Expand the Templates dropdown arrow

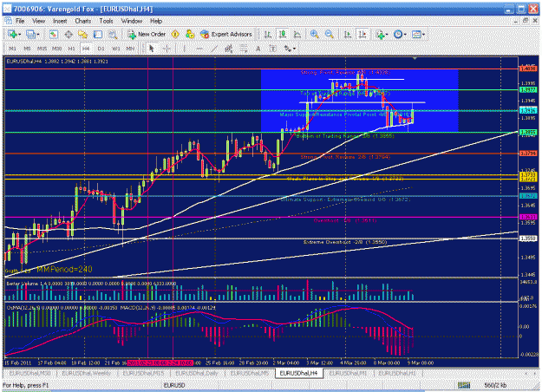pos(423,34)
